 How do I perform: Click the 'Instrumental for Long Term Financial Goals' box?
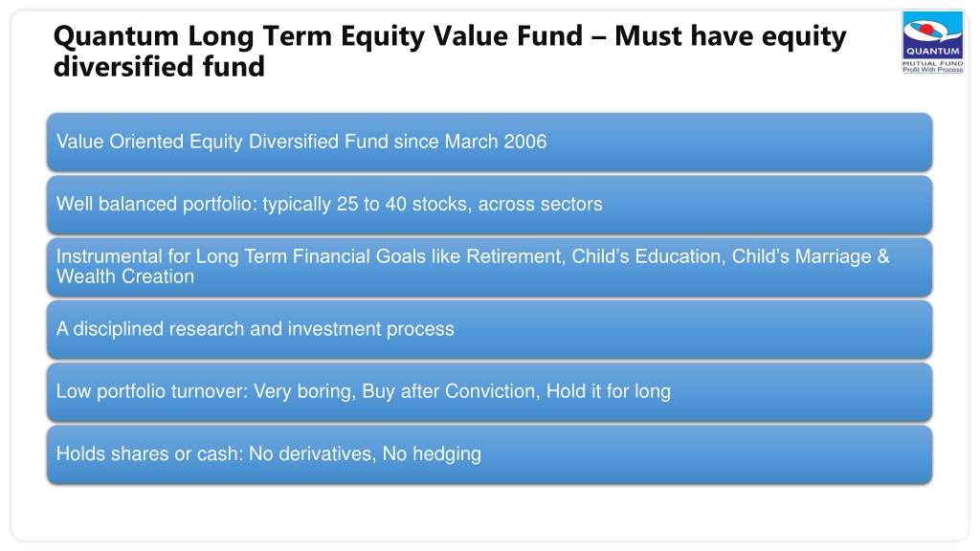[x=489, y=267]
